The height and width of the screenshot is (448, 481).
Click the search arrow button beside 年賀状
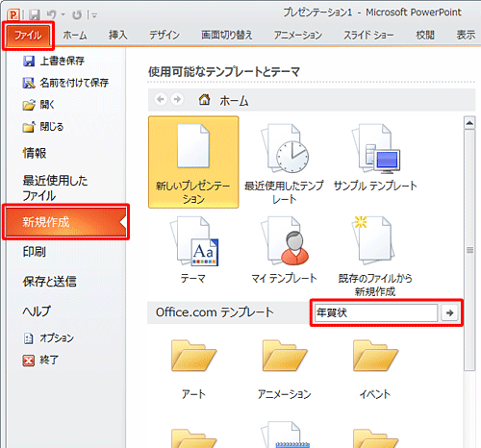[x=449, y=312]
